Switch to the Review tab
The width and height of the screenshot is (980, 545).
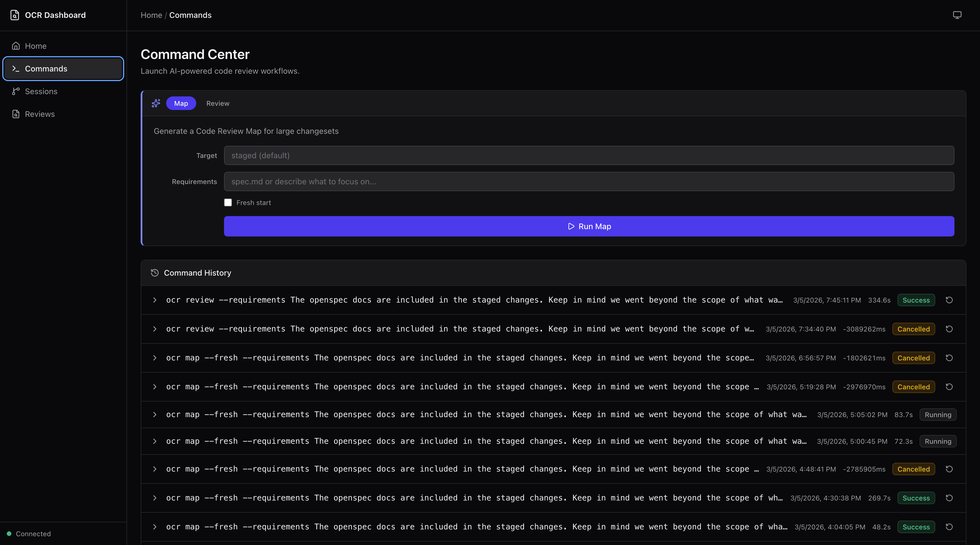point(217,103)
